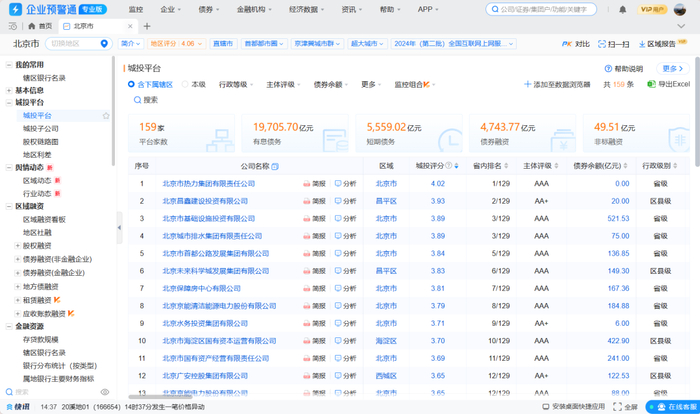Expand the 行政等级 filter dropdown

point(235,85)
